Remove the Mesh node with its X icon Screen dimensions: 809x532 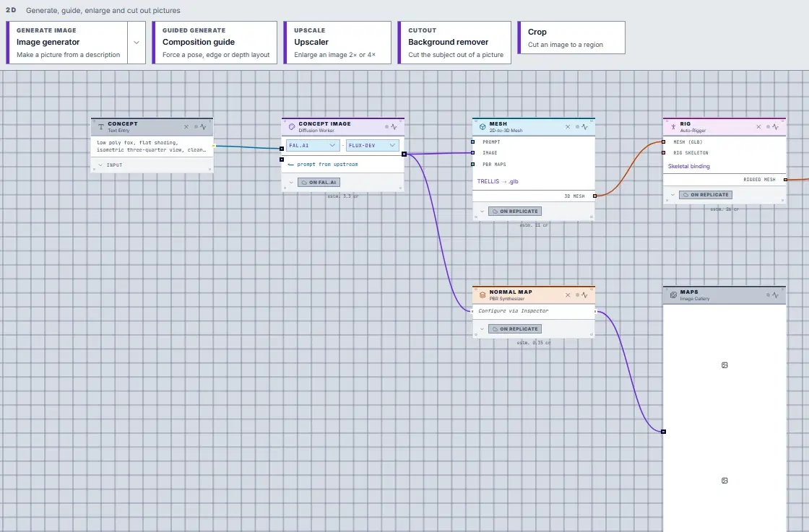point(568,127)
